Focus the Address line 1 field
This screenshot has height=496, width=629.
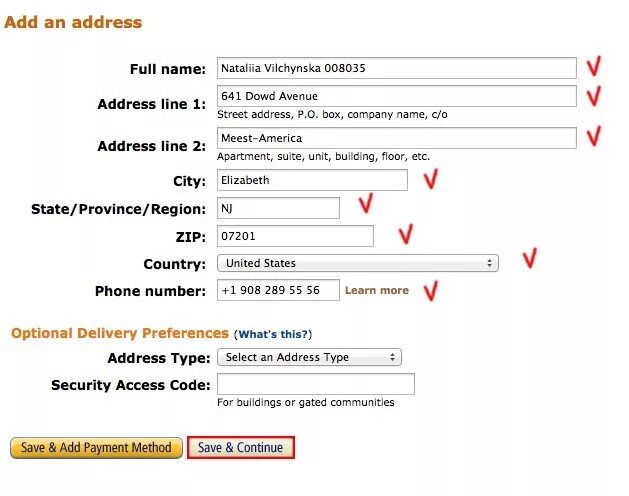[397, 96]
